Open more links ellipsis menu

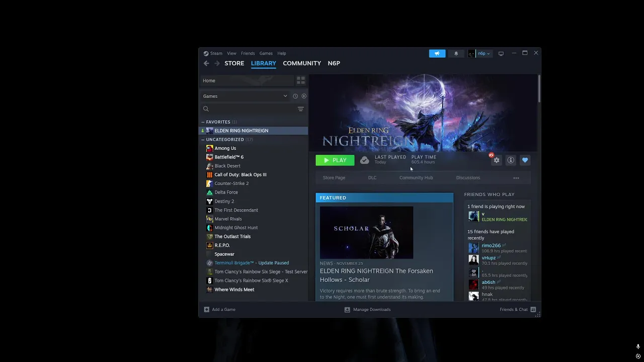(516, 178)
